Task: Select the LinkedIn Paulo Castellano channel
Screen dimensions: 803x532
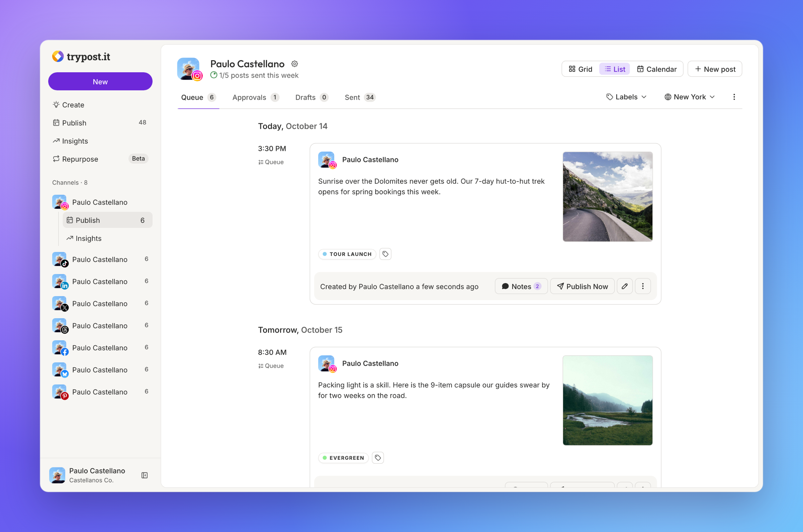Action: tap(100, 282)
